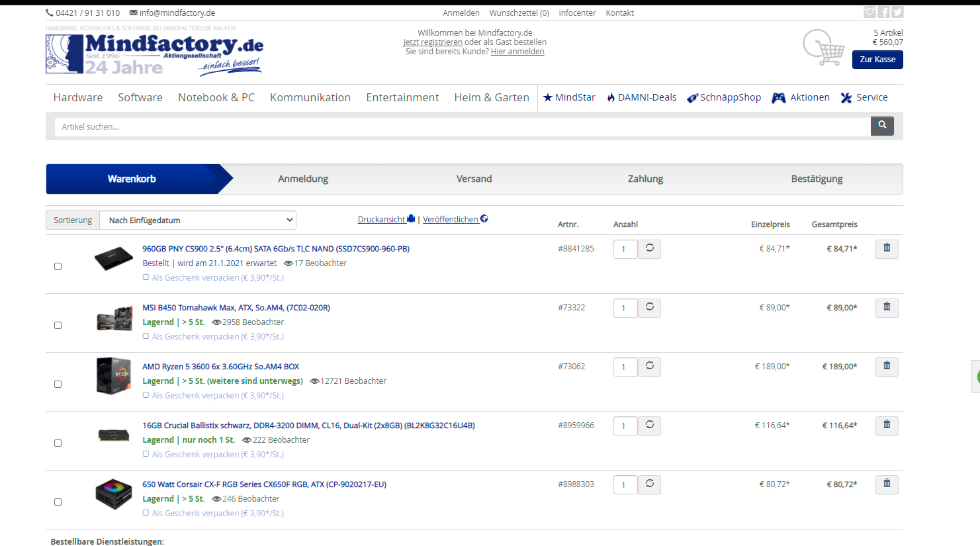Select the AMD Ryzen 5 3600 row checkbox
980x546 pixels.
[58, 384]
